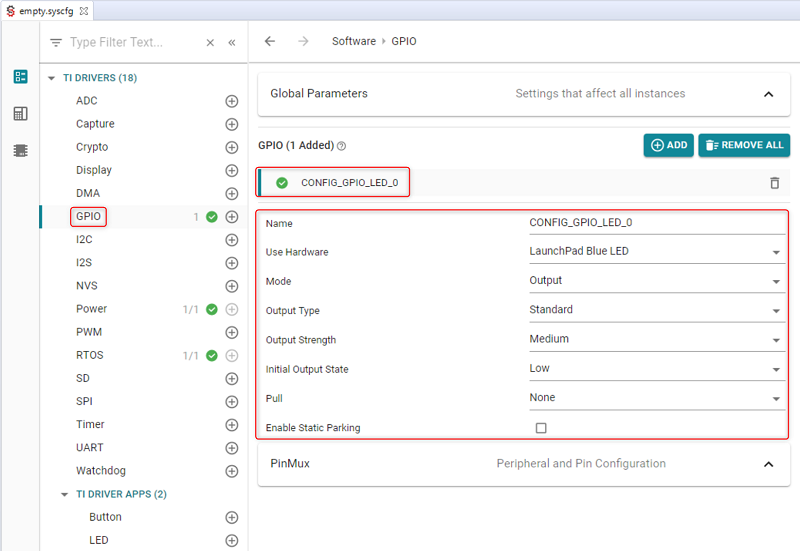The width and height of the screenshot is (800, 551).
Task: Open the Output Strength dropdown
Action: click(x=776, y=340)
